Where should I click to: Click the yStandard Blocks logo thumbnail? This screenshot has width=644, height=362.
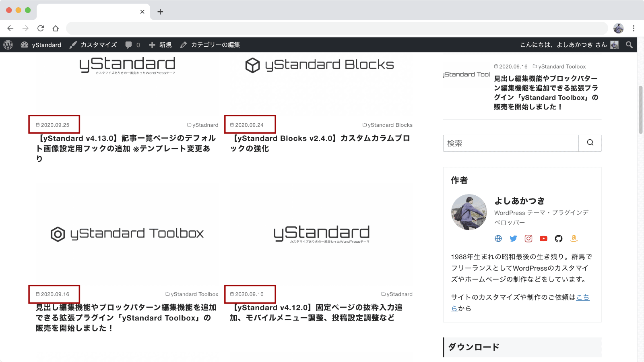point(320,65)
